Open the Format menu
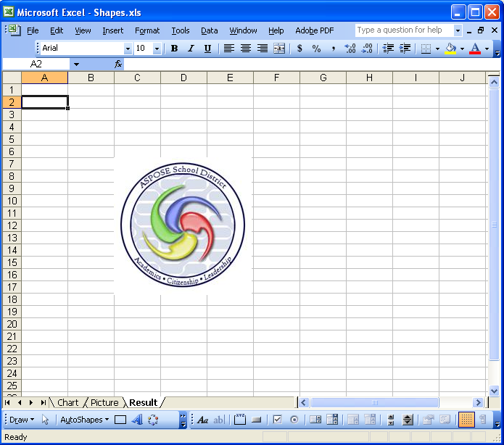 [147, 30]
